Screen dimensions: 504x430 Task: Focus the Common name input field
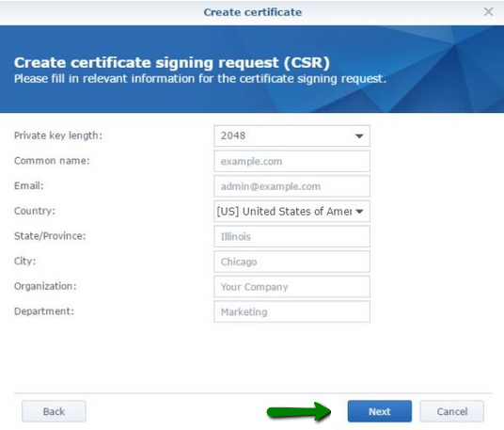pyautogui.click(x=291, y=161)
